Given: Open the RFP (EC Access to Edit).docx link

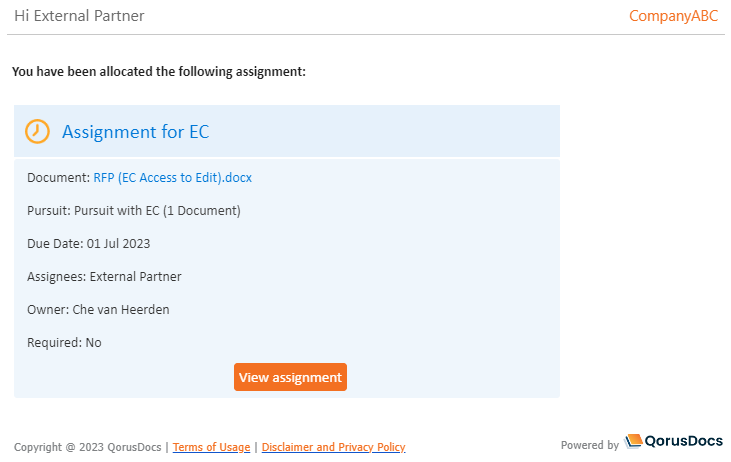Looking at the screenshot, I should pyautogui.click(x=172, y=178).
